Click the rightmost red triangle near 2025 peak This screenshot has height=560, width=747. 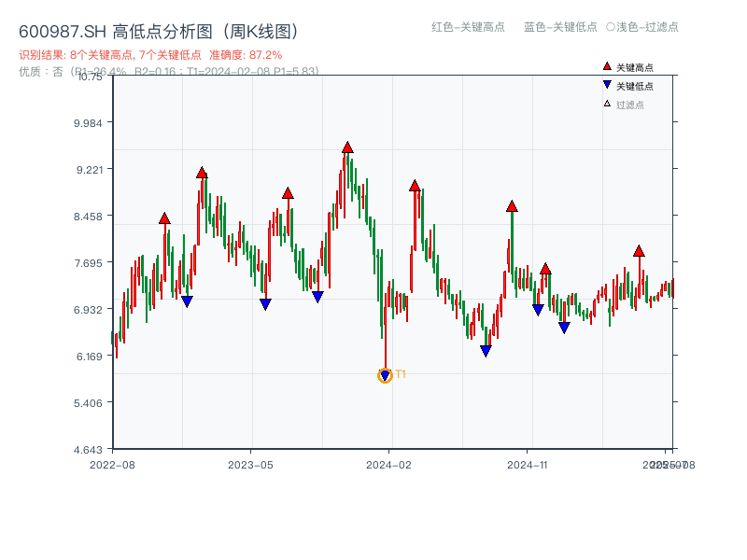point(639,250)
